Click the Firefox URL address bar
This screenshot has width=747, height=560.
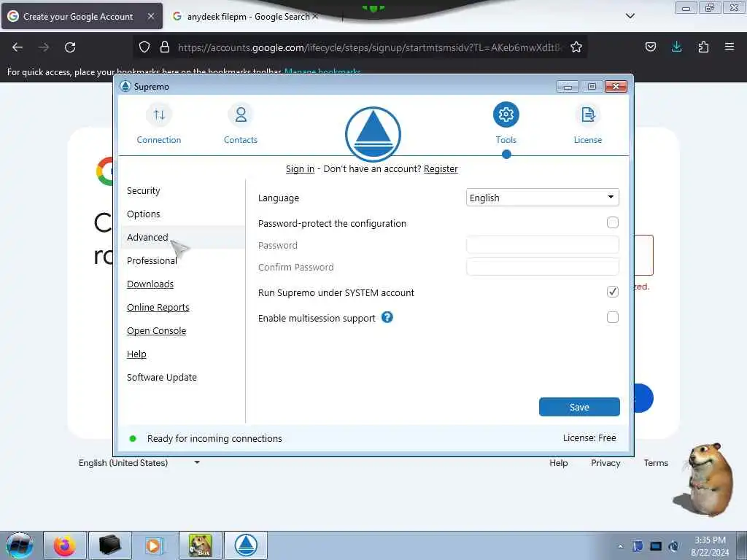point(369,47)
